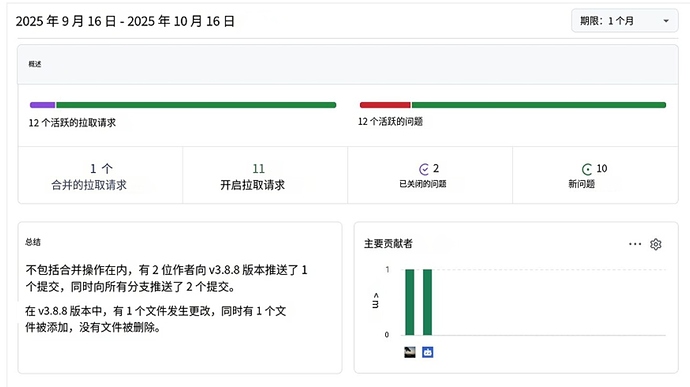
Task: Click the green new segment of issues bar
Action: coord(539,105)
